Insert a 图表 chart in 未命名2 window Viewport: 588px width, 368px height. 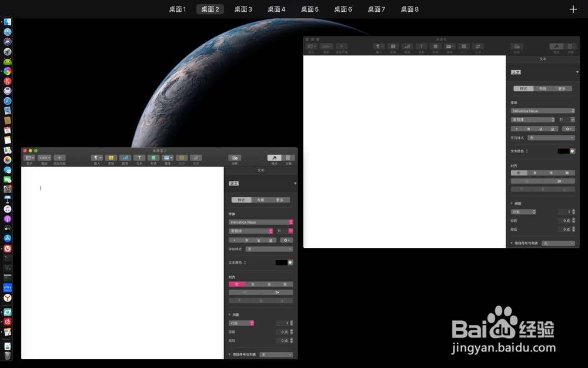click(x=125, y=158)
